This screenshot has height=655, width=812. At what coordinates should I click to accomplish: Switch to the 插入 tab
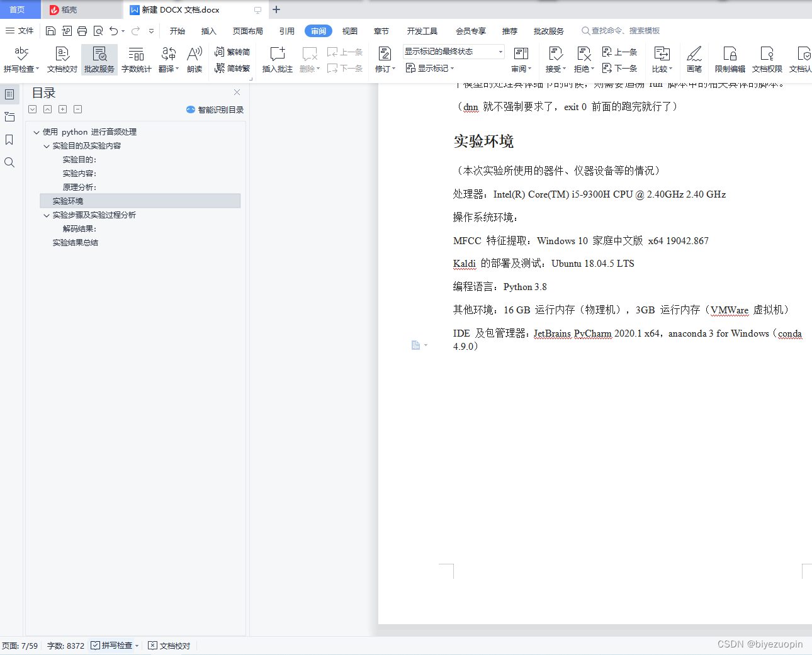click(x=209, y=31)
